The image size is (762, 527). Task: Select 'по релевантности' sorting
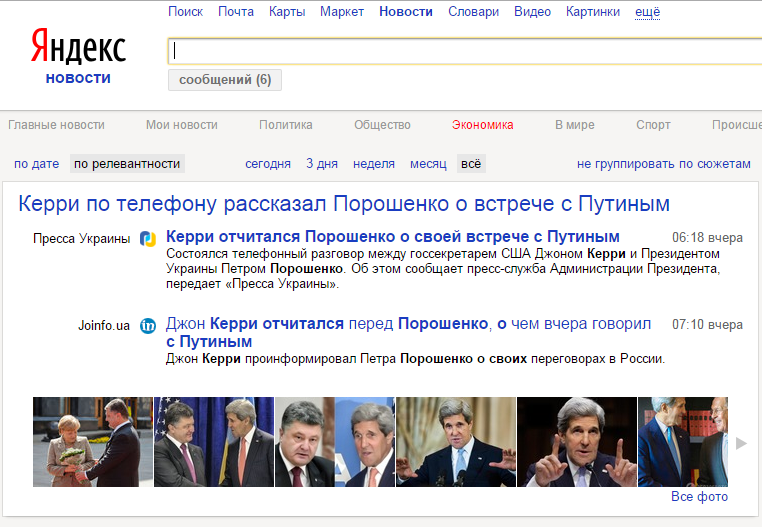point(127,164)
